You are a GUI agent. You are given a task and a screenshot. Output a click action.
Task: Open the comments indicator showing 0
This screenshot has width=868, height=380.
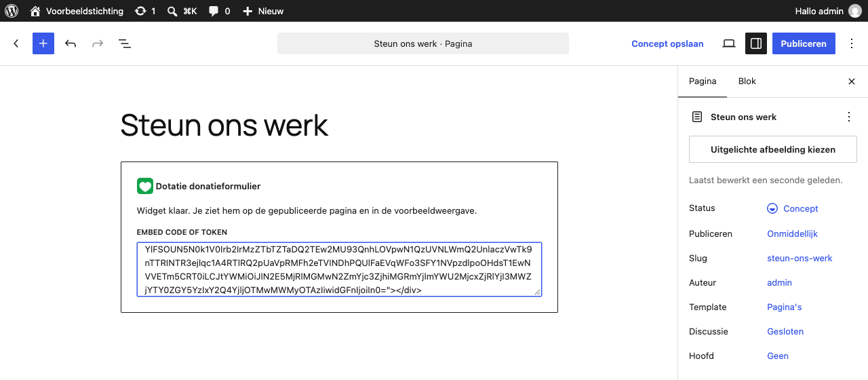219,11
